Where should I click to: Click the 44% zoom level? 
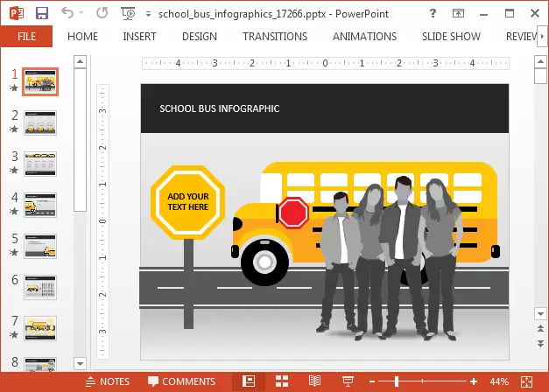coord(499,381)
